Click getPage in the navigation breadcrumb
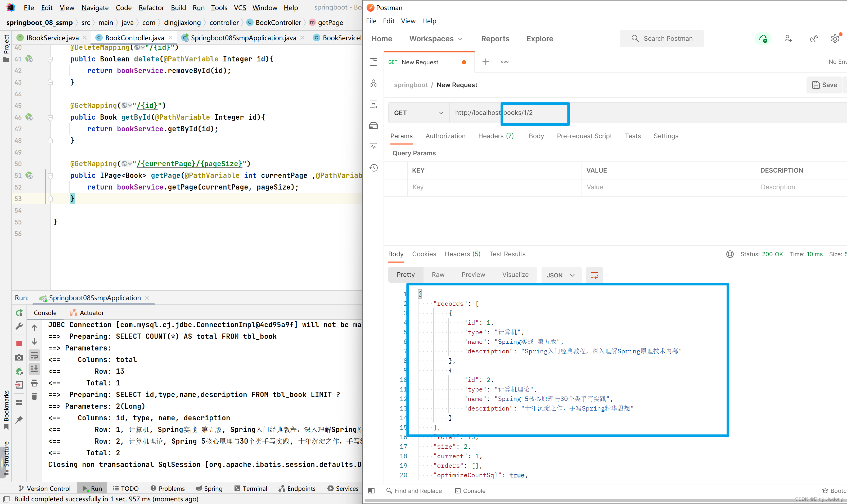This screenshot has width=847, height=504. (x=326, y=22)
